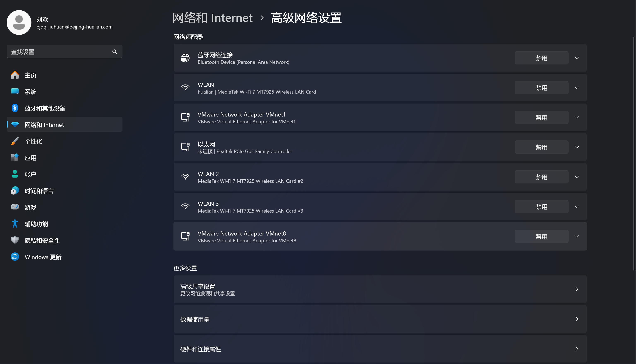This screenshot has width=636, height=364.
Task: Click the user profile avatar
Action: [x=19, y=23]
